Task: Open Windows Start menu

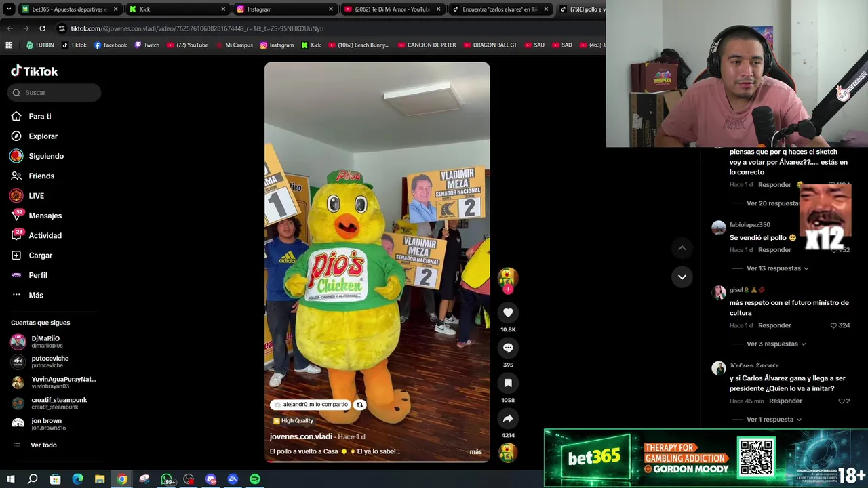Action: click(x=9, y=479)
